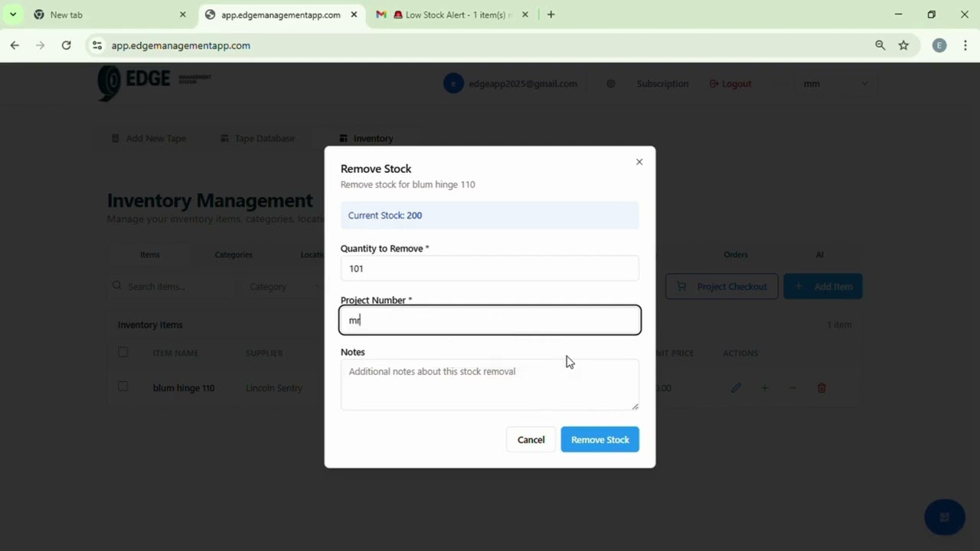Image resolution: width=980 pixels, height=551 pixels.
Task: Open the tab search dropdown arrow
Action: (x=13, y=15)
